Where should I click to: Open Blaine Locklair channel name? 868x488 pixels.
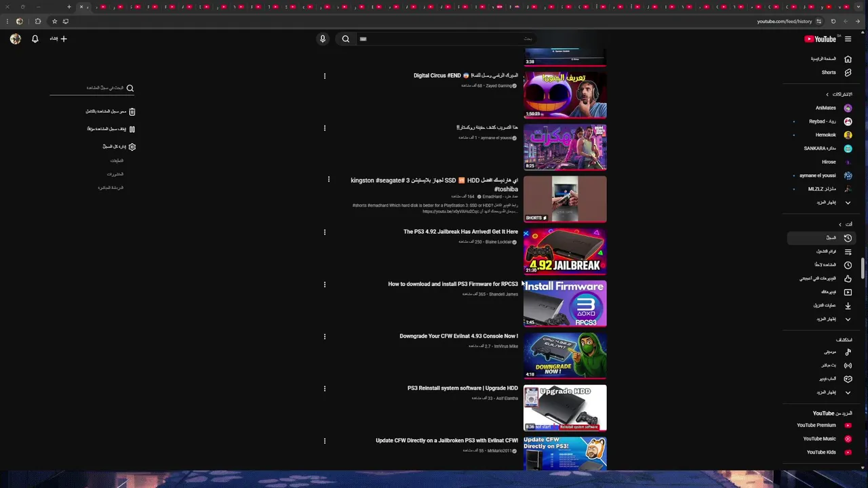tap(498, 242)
